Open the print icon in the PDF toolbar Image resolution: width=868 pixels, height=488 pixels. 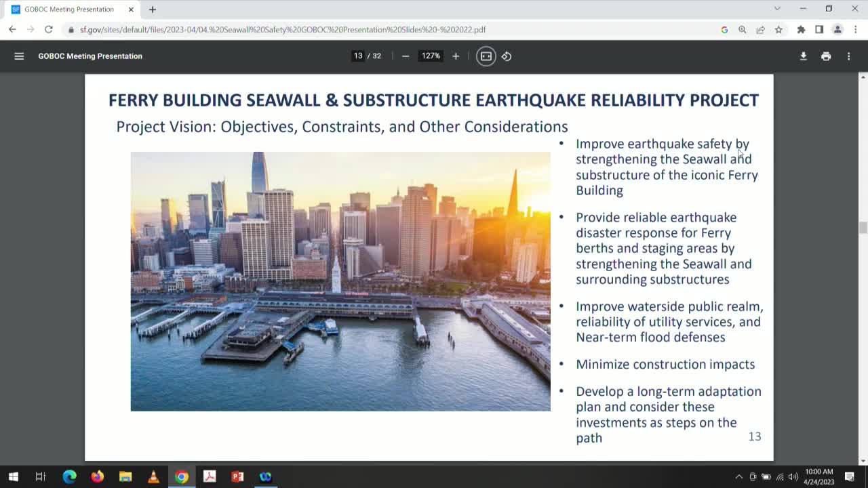point(826,56)
